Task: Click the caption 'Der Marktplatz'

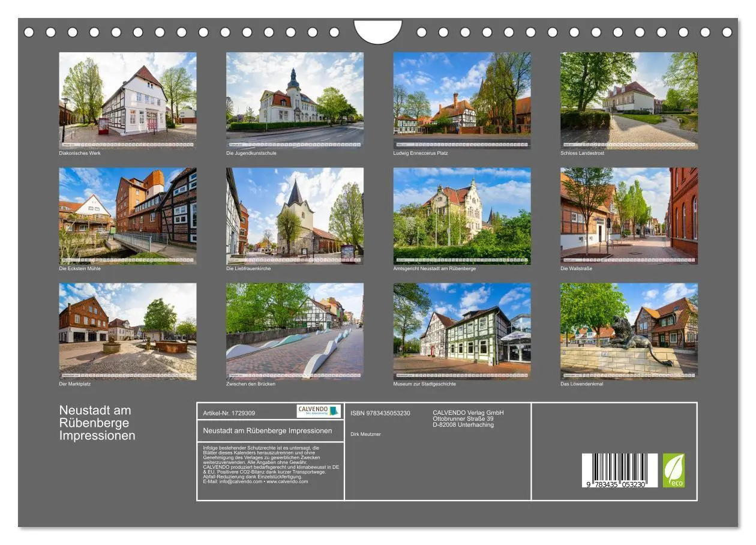Action: pos(75,384)
